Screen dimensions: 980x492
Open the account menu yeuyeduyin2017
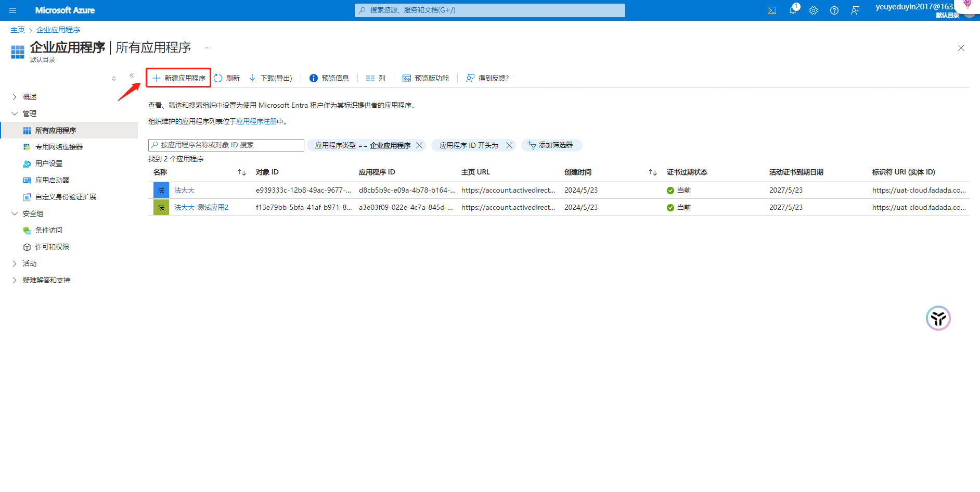[x=915, y=10]
